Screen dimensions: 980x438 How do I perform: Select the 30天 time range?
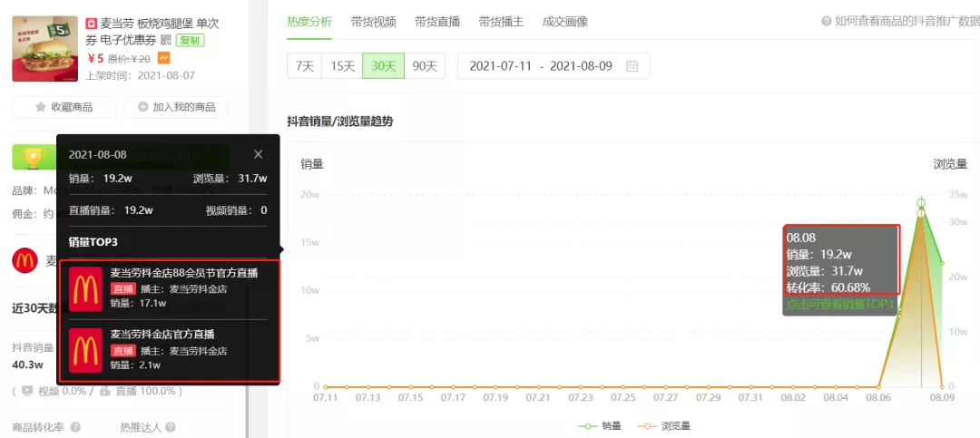coord(383,65)
